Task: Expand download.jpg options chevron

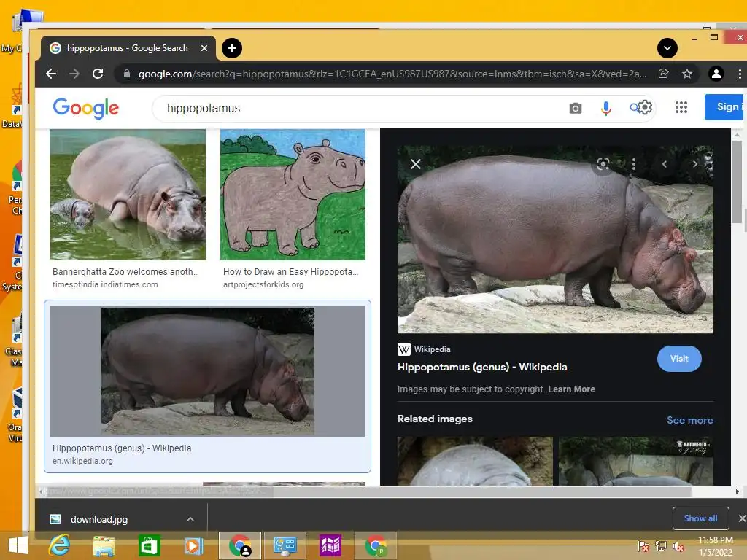Action: point(190,519)
